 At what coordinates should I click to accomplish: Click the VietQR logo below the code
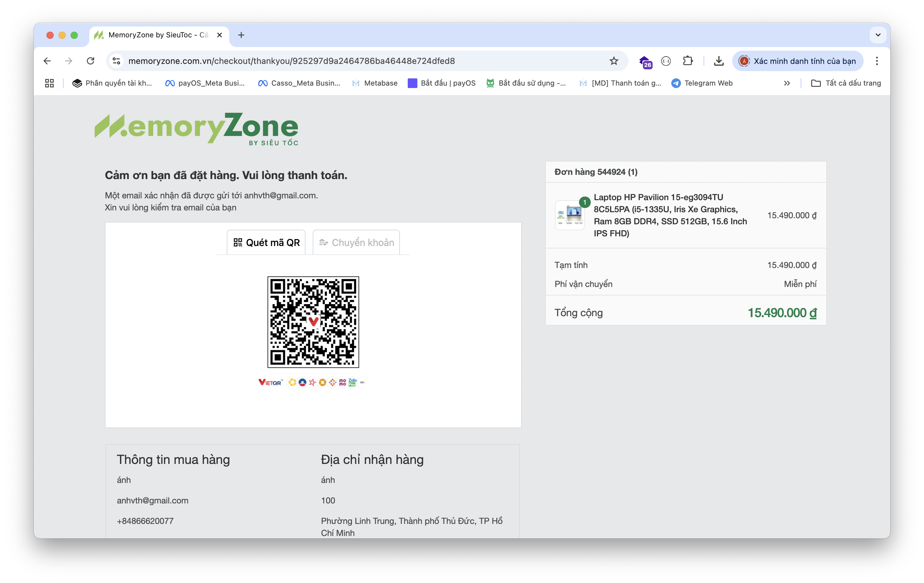pos(271,383)
